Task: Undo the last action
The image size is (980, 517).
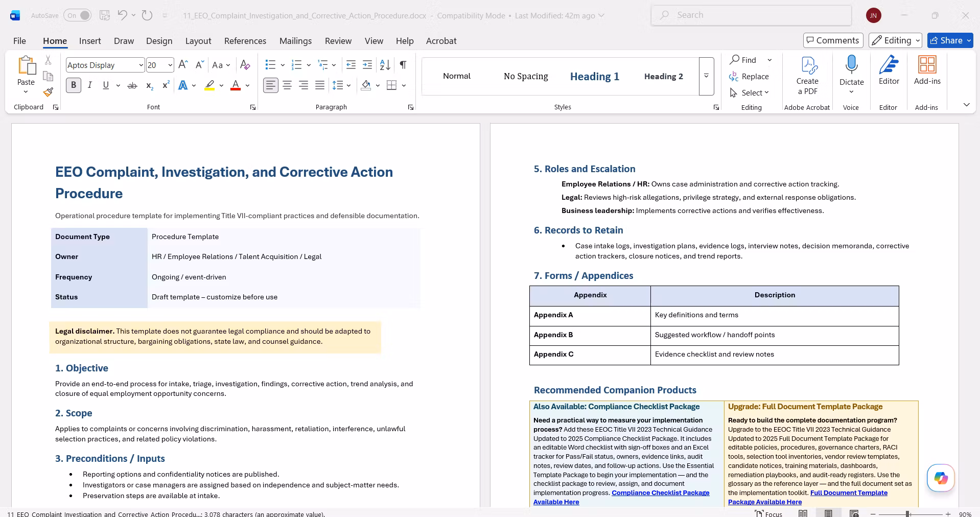Action: [x=122, y=15]
